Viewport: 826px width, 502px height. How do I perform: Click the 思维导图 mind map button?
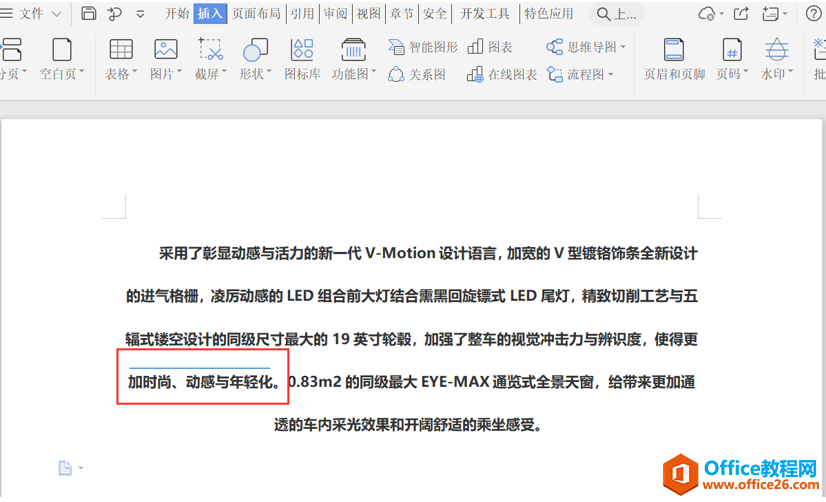point(581,47)
